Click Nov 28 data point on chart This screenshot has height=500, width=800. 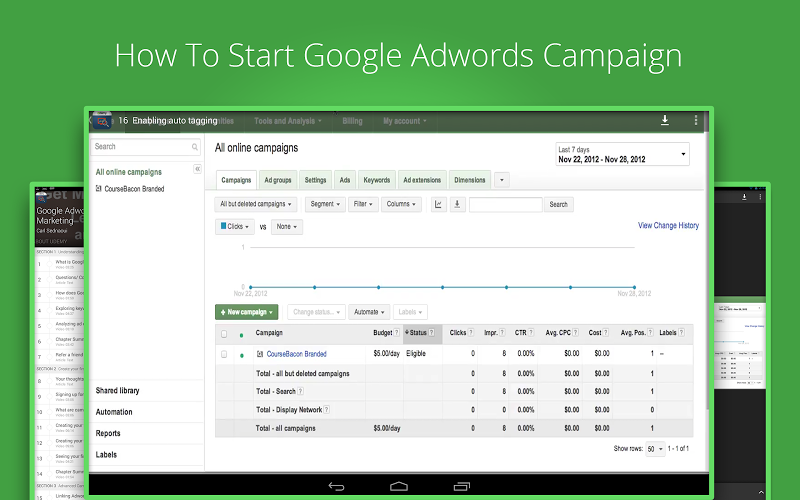pos(634,287)
